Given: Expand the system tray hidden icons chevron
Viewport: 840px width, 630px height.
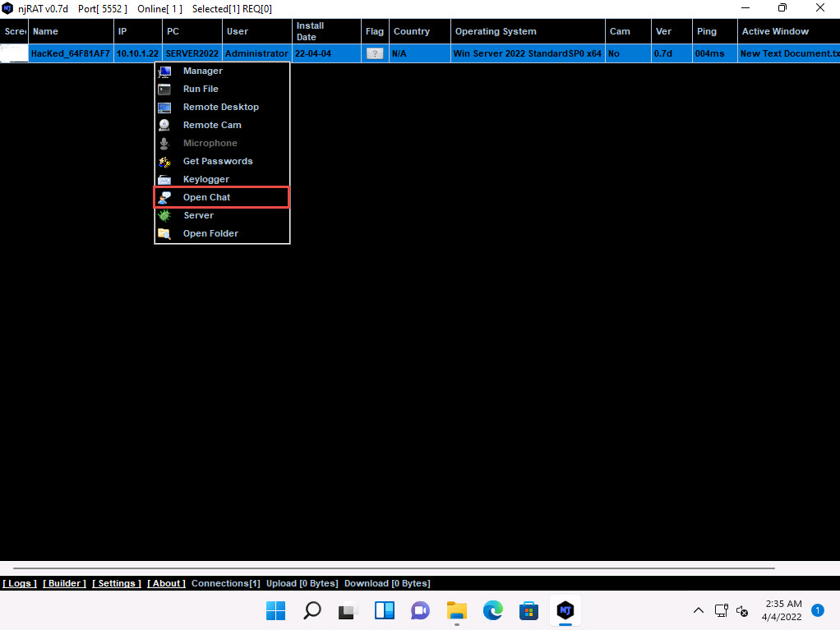Looking at the screenshot, I should 699,610.
